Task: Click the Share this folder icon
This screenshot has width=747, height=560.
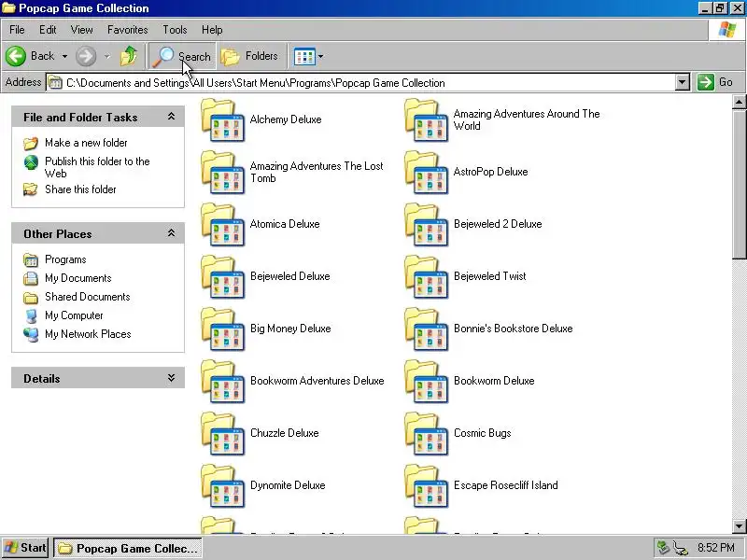Action: (x=31, y=189)
